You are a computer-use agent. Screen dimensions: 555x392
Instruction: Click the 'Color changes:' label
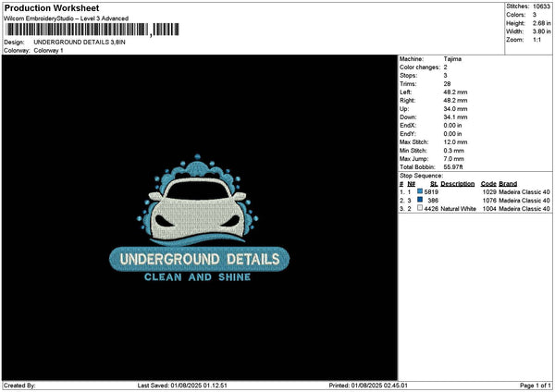(x=420, y=67)
